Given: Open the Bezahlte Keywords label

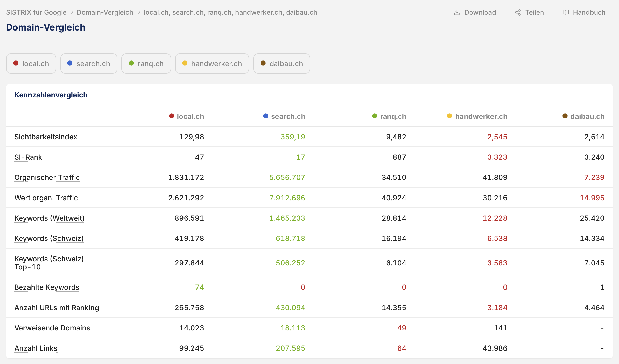Looking at the screenshot, I should point(47,287).
